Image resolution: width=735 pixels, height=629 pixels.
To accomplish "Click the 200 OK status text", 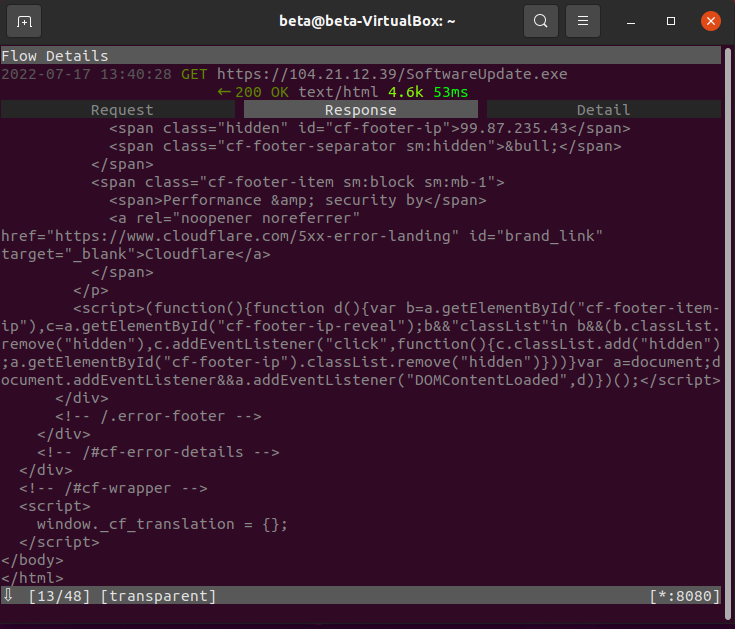I will [262, 92].
